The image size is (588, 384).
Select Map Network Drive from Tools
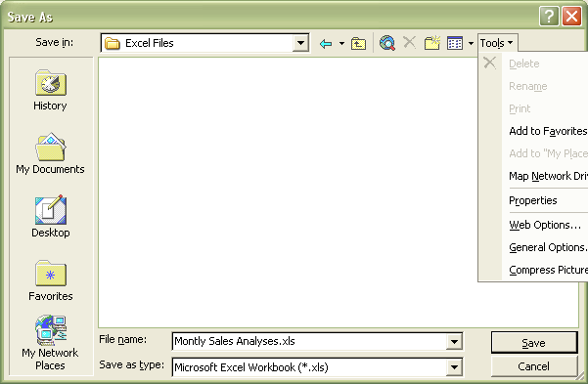(x=545, y=176)
